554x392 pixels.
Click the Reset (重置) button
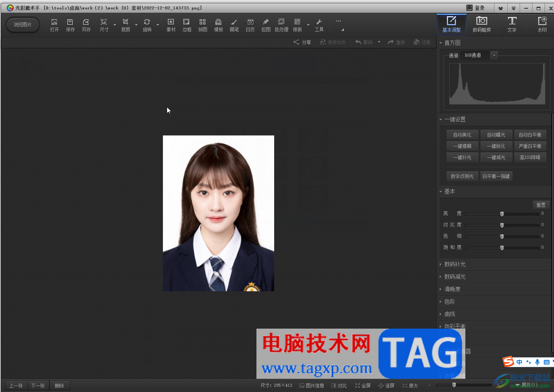click(541, 205)
